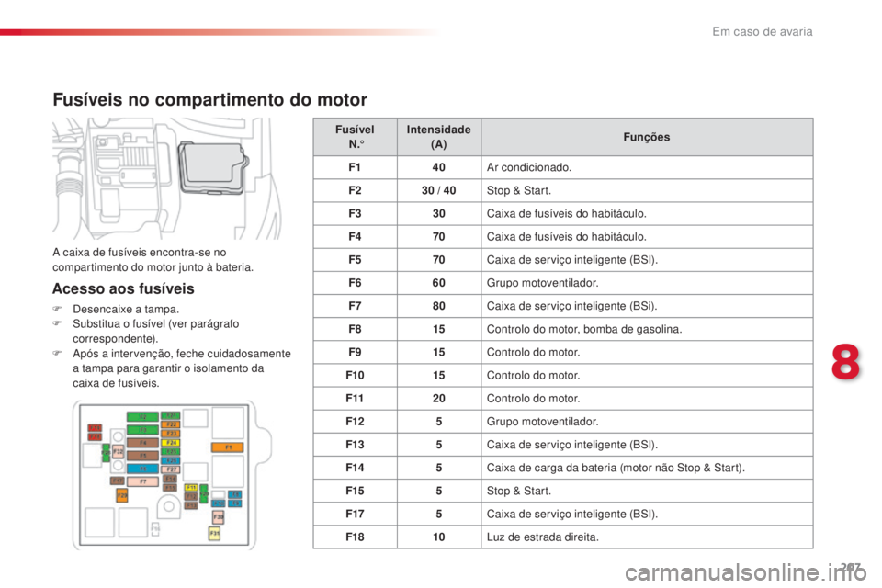The height and width of the screenshot is (588, 882).
Task: Click the blue F6 fuse in the diagram
Action: [143, 469]
